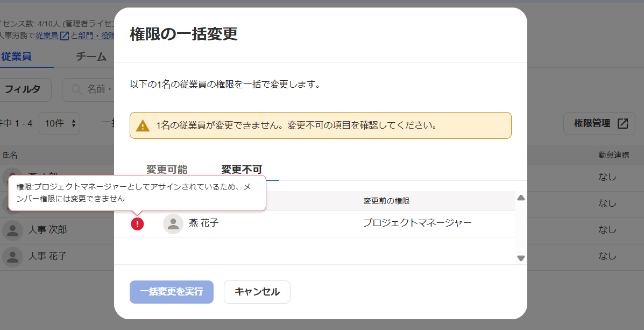This screenshot has height=330, width=644.
Task: Click the キャンセル button
Action: tap(257, 292)
